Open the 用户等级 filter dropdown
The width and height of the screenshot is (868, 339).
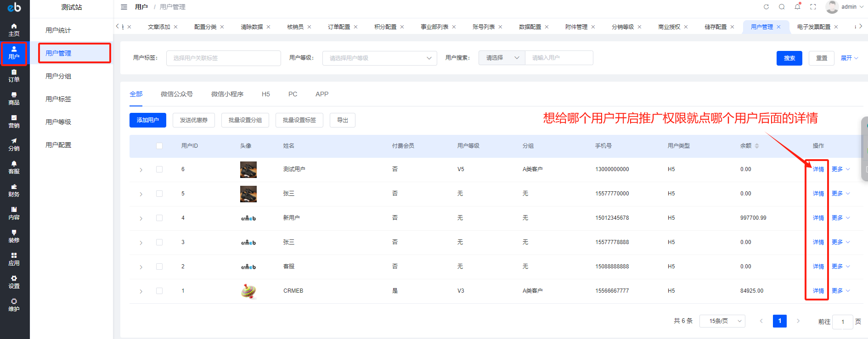pos(379,58)
